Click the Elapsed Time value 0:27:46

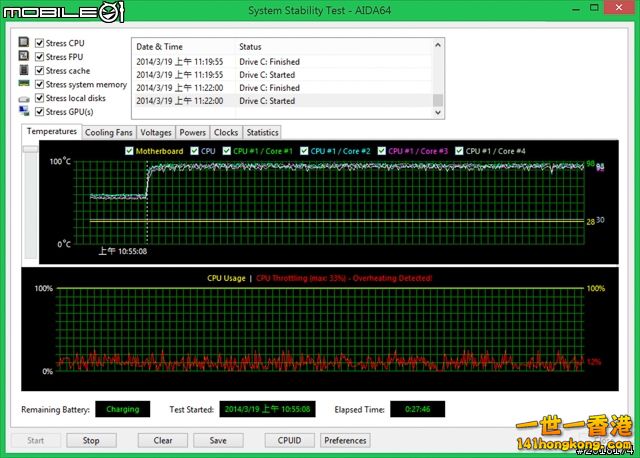[418, 409]
